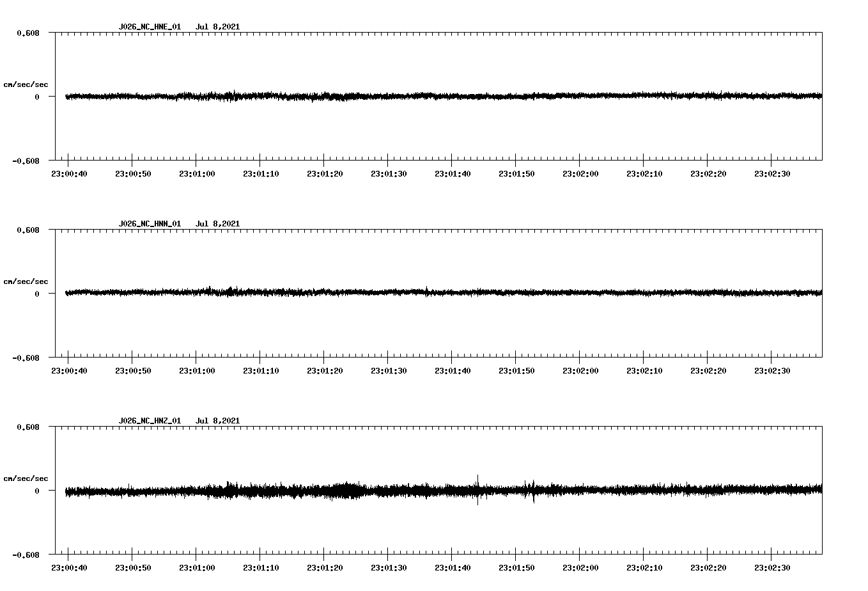Click the 23:02:10 time label under HNE plot
The image size is (868, 591).
[644, 174]
